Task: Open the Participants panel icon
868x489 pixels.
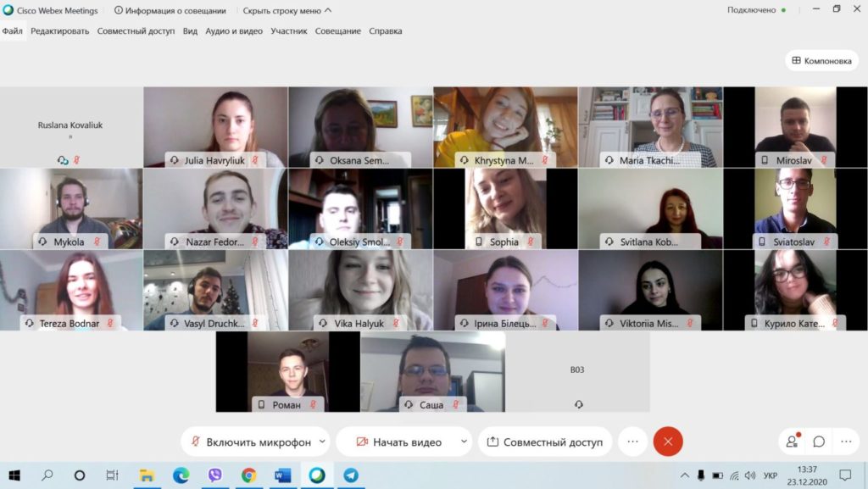Action: pyautogui.click(x=793, y=442)
